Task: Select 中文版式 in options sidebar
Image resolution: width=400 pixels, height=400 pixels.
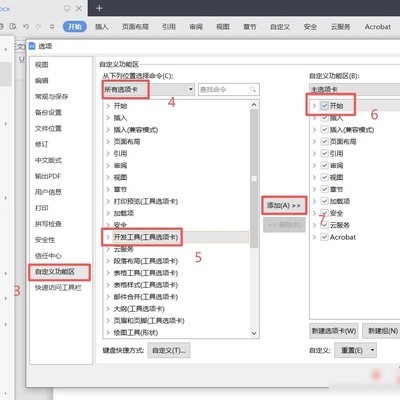Action: pyautogui.click(x=48, y=160)
